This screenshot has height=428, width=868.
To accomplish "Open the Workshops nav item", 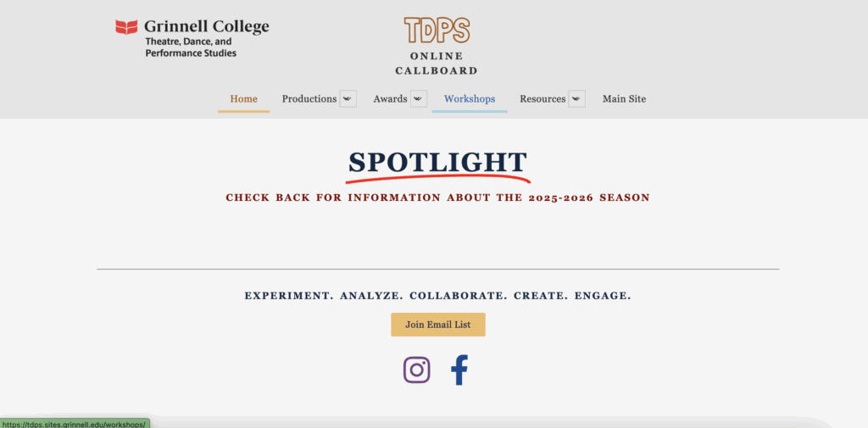I will point(470,99).
